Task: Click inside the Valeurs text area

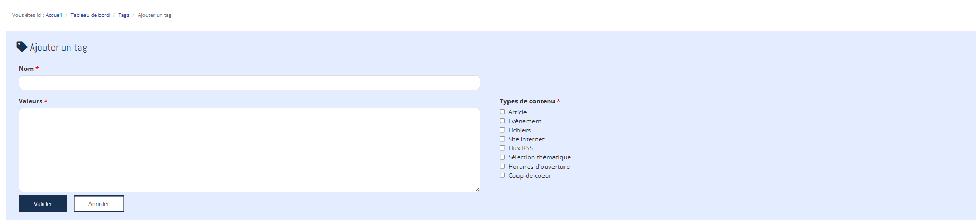Action: pos(249,150)
